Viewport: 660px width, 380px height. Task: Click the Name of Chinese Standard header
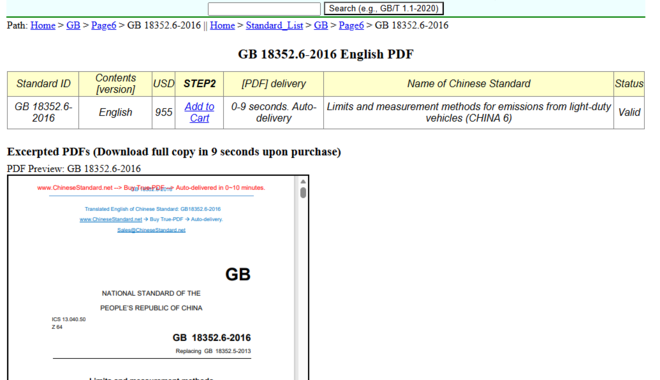(468, 84)
